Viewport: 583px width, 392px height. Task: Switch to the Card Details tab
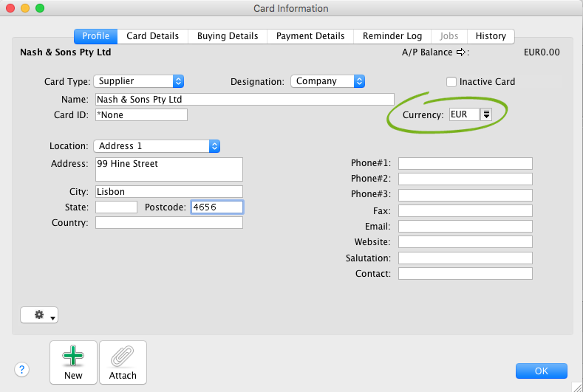(x=153, y=36)
